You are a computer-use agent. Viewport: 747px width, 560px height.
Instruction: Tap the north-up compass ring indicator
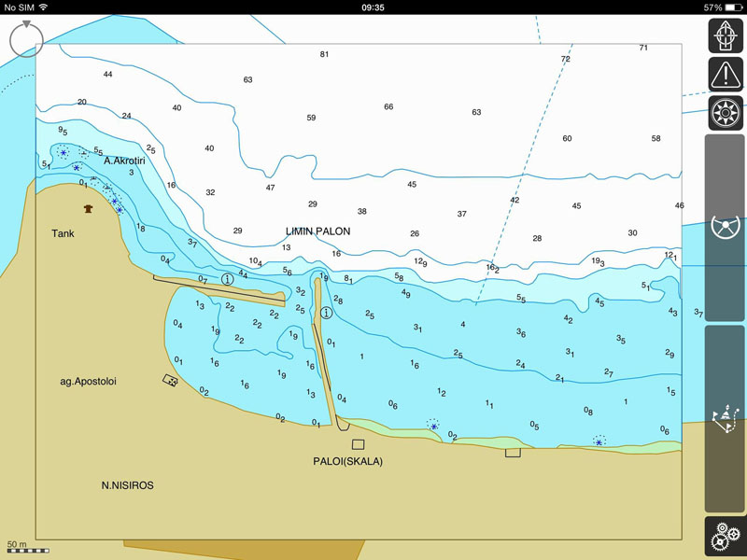pos(26,38)
